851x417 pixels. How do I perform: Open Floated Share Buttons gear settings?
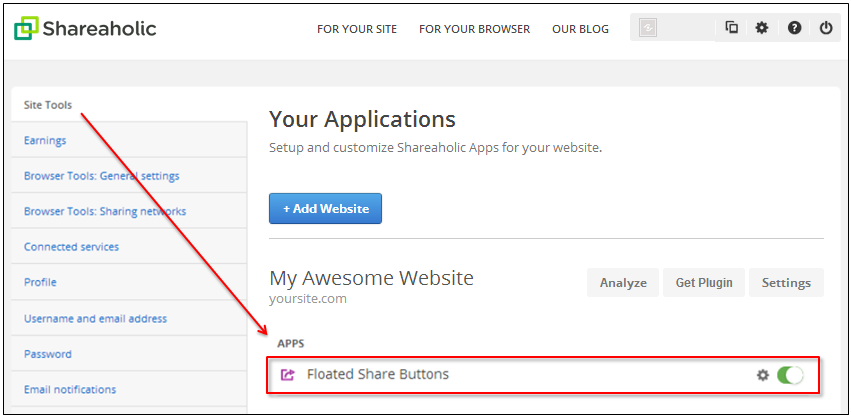coord(763,375)
